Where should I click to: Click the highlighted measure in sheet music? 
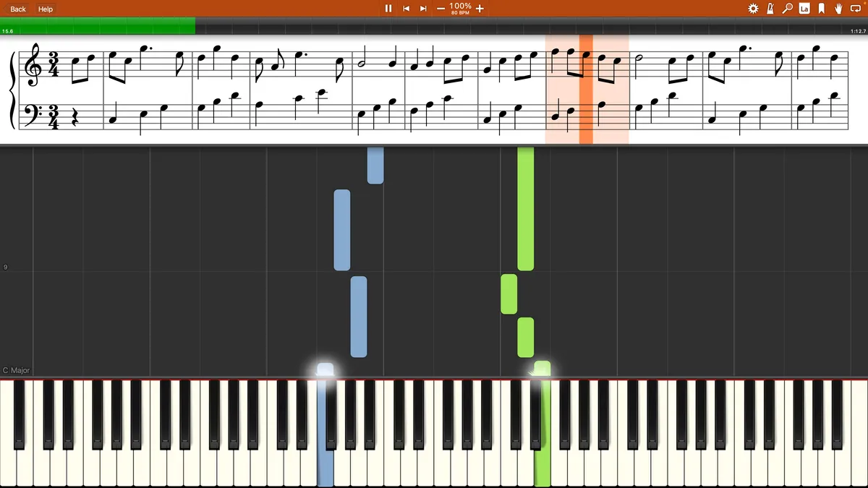[587, 89]
